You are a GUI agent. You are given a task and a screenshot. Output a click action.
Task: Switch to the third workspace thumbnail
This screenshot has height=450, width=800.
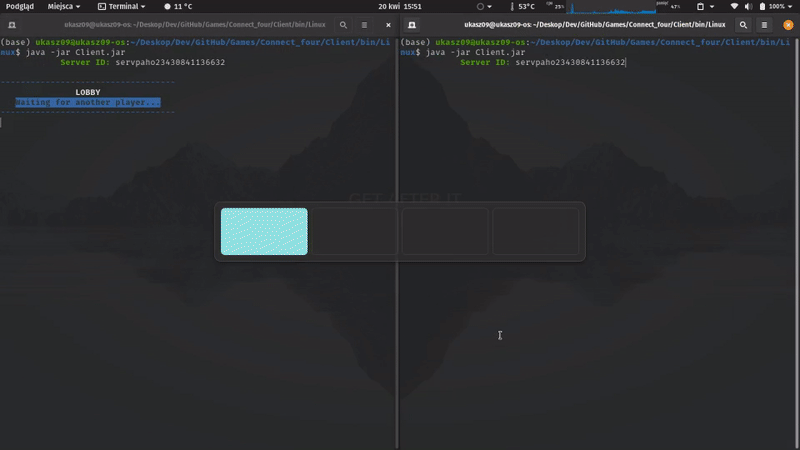click(445, 231)
